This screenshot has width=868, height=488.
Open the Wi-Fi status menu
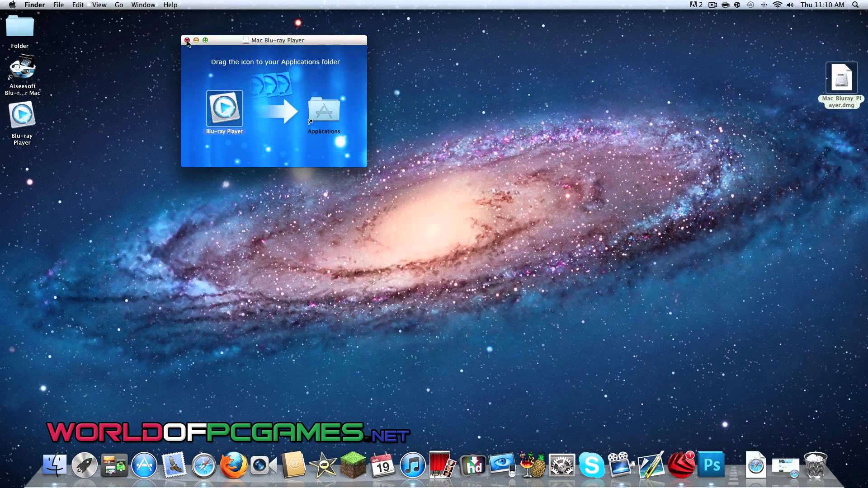[778, 5]
